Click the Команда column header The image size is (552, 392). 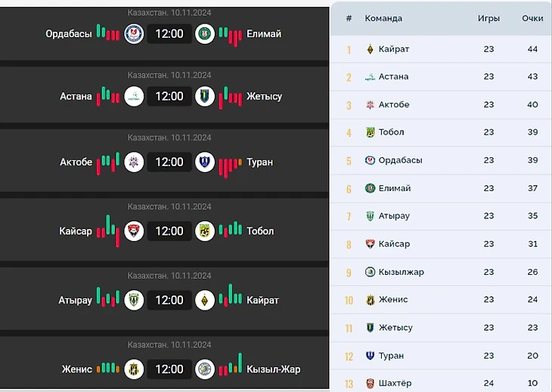(x=383, y=18)
